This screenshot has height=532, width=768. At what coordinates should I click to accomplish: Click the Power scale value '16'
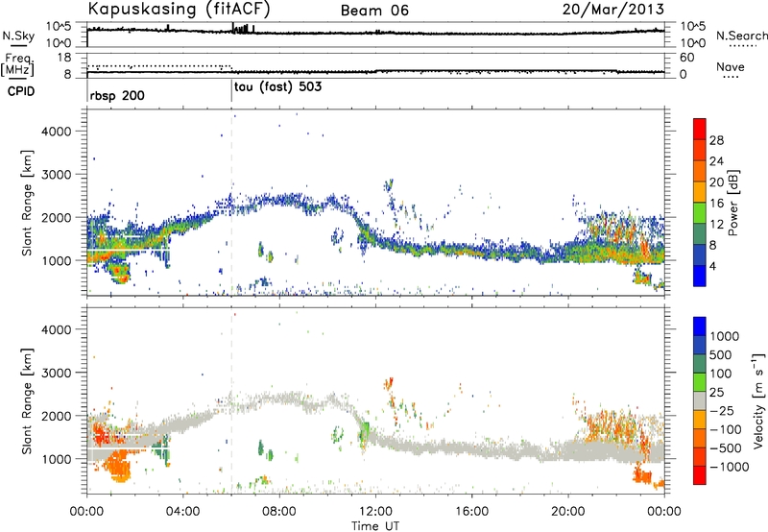coord(716,204)
